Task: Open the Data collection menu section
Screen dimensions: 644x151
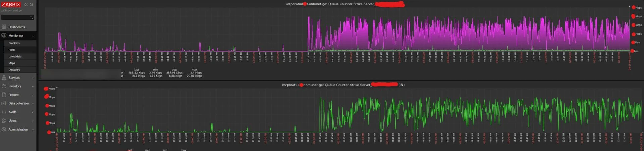Action: 18,103
